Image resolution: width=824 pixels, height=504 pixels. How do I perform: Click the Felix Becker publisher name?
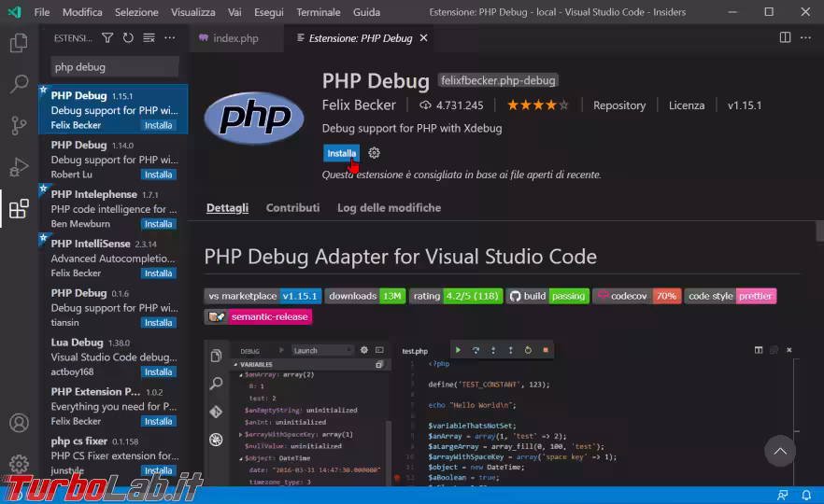pyautogui.click(x=359, y=105)
